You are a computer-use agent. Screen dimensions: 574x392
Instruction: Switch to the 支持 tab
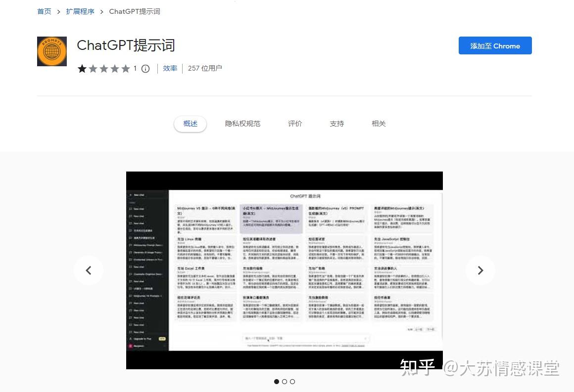(x=337, y=124)
